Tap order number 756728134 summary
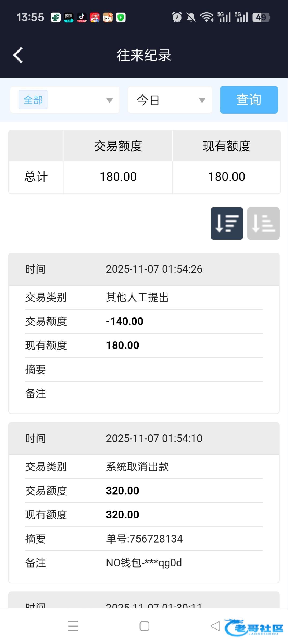 (144, 539)
